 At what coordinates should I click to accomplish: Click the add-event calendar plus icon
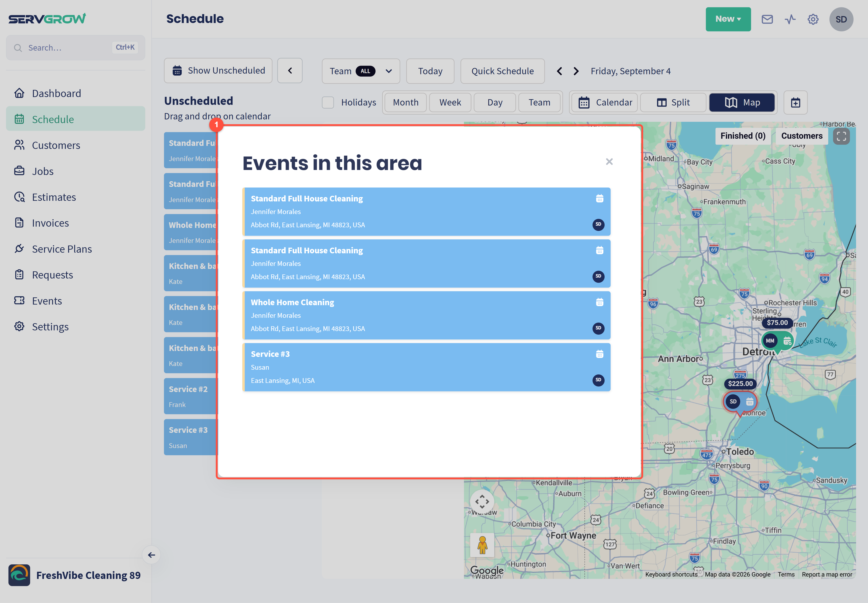coord(796,102)
